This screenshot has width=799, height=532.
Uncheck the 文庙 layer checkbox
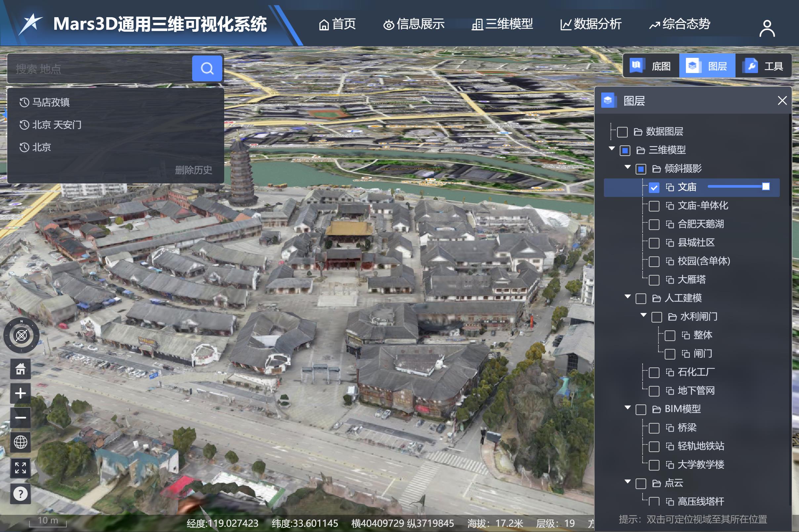click(x=654, y=188)
